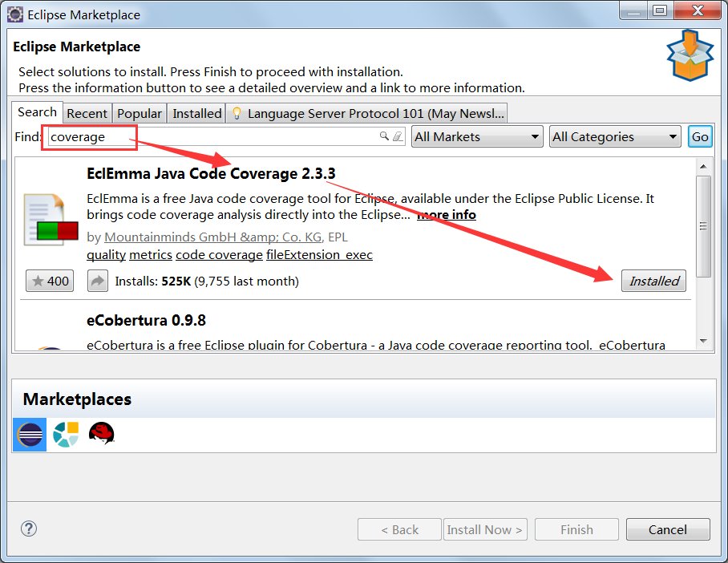Switch to the Installed tab

click(x=197, y=113)
